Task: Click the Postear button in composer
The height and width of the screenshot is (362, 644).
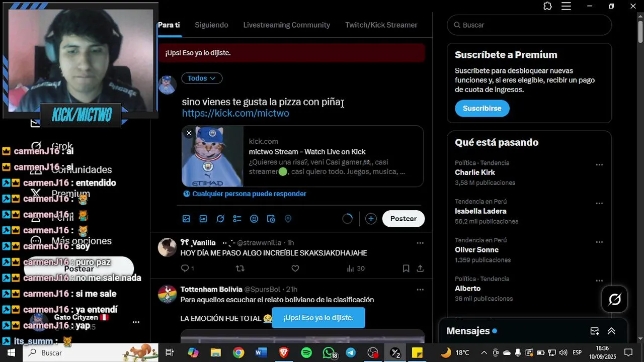Action: click(x=404, y=219)
